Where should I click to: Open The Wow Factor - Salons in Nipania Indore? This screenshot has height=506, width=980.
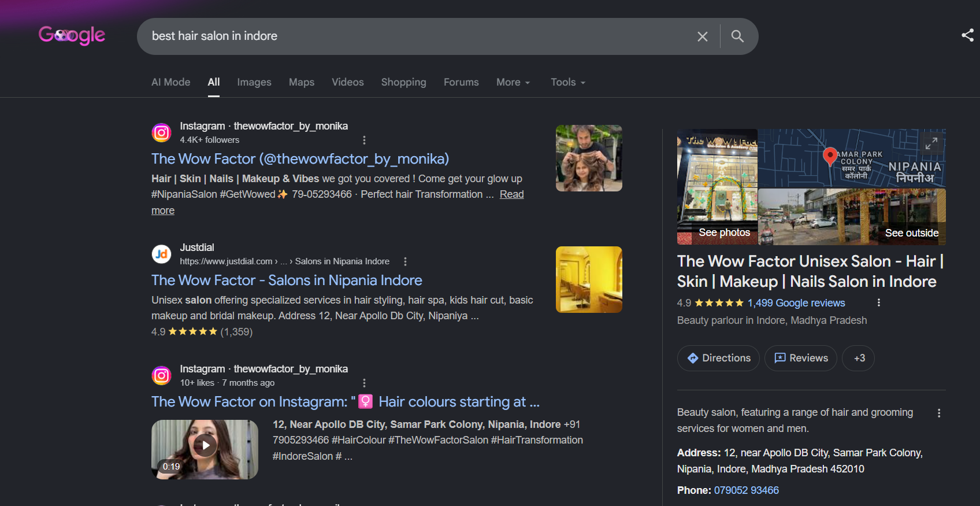287,280
